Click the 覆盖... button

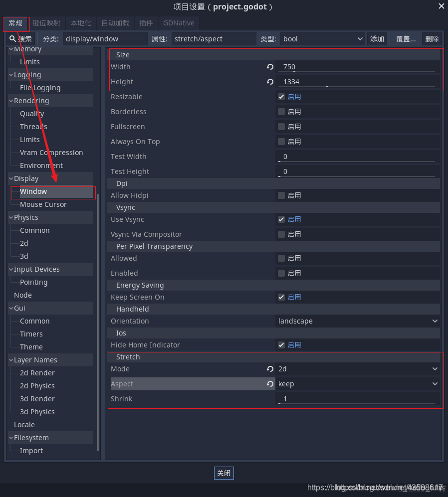pyautogui.click(x=406, y=39)
